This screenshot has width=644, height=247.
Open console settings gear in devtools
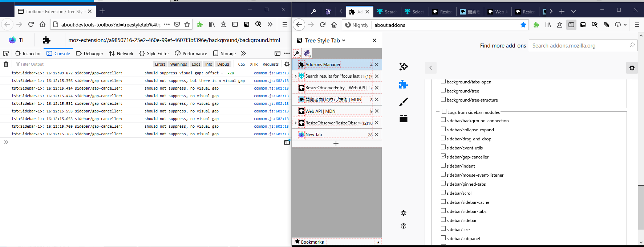point(287,64)
